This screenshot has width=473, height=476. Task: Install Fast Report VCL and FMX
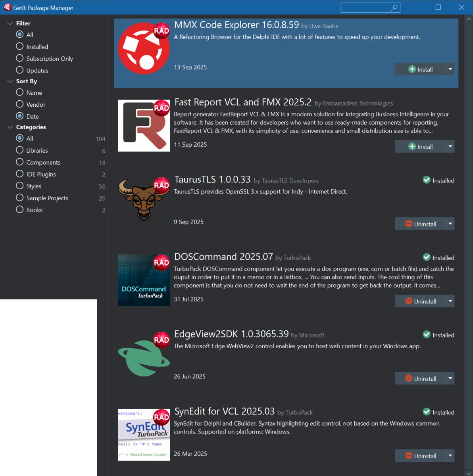pyautogui.click(x=420, y=146)
